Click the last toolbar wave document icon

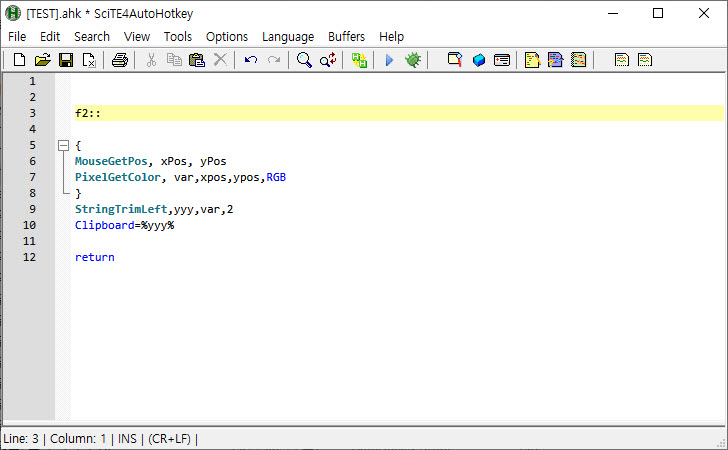pyautogui.click(x=645, y=60)
